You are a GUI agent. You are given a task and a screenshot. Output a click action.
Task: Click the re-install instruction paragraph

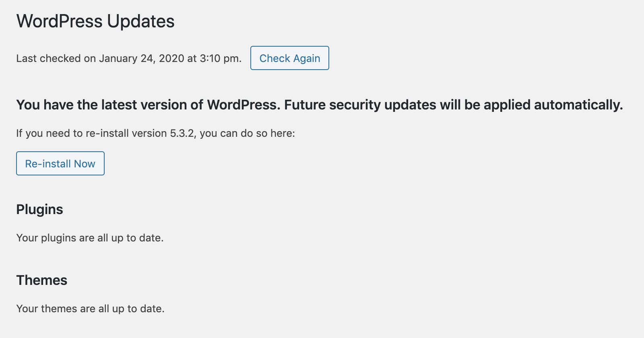click(156, 133)
